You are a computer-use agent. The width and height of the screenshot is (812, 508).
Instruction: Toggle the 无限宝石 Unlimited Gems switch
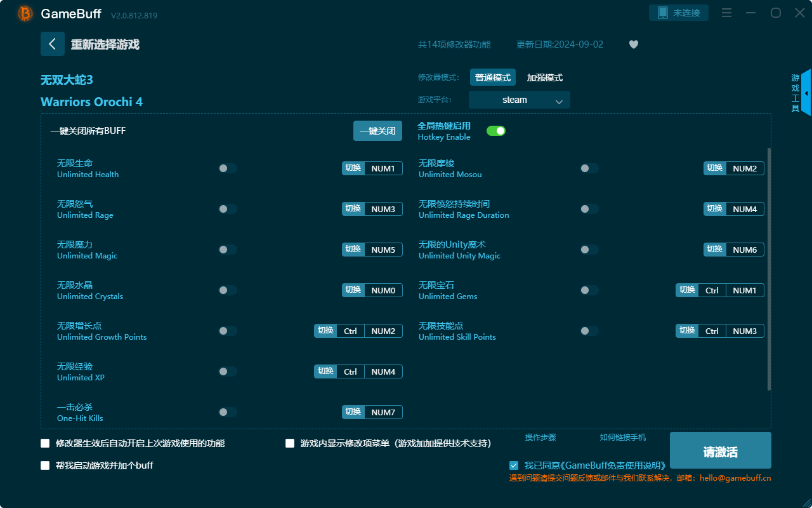pos(589,290)
